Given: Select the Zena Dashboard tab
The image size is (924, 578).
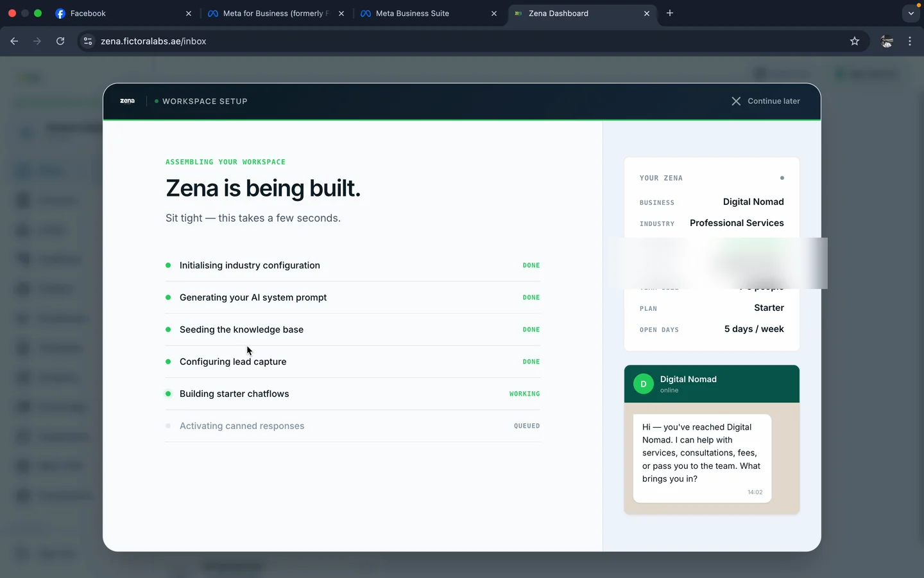Looking at the screenshot, I should [x=581, y=13].
